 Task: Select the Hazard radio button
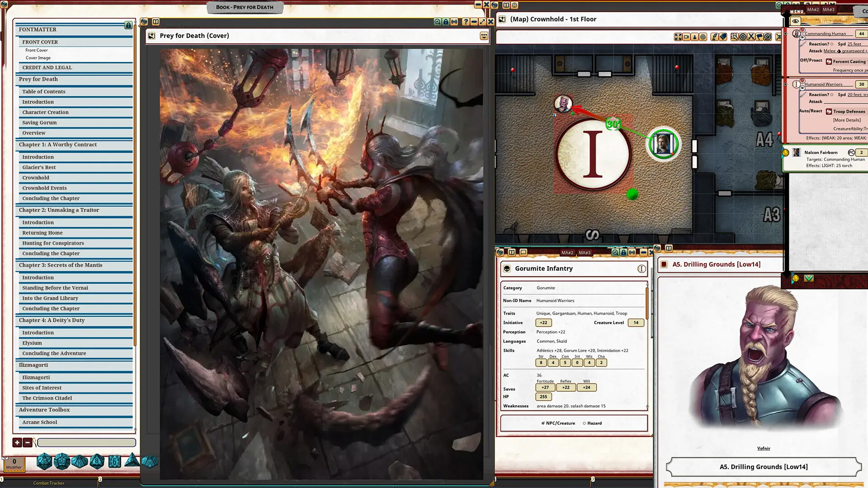585,423
